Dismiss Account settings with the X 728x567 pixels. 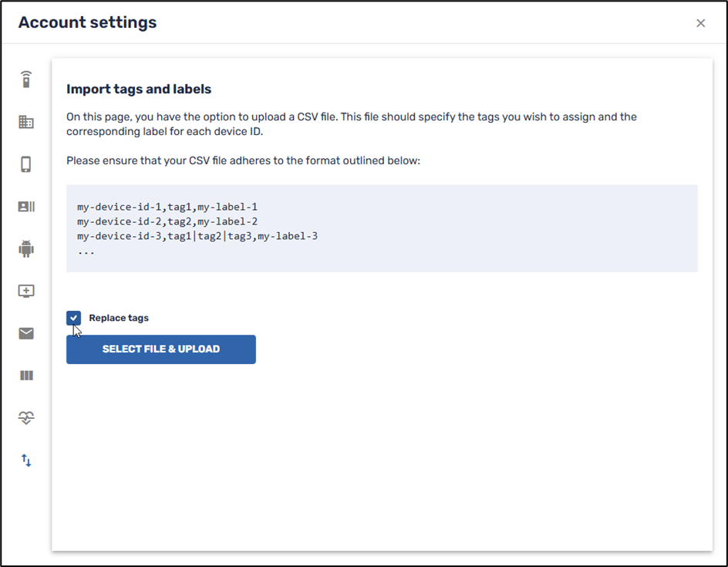[701, 22]
